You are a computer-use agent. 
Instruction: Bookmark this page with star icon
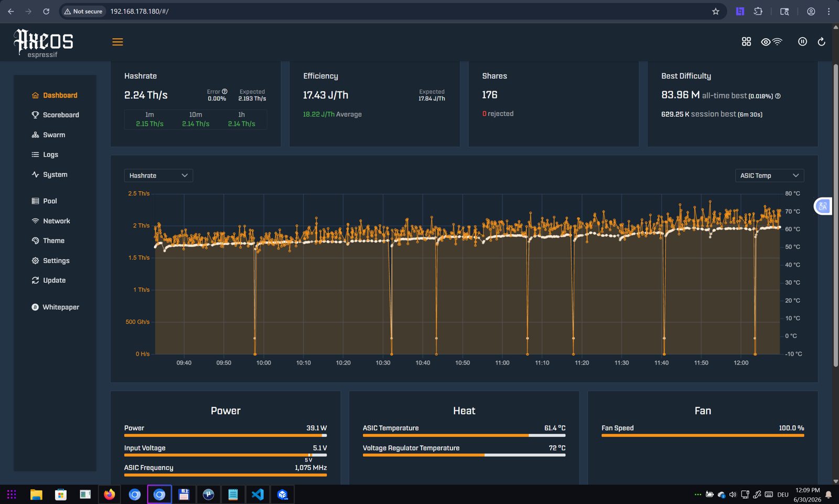click(715, 12)
